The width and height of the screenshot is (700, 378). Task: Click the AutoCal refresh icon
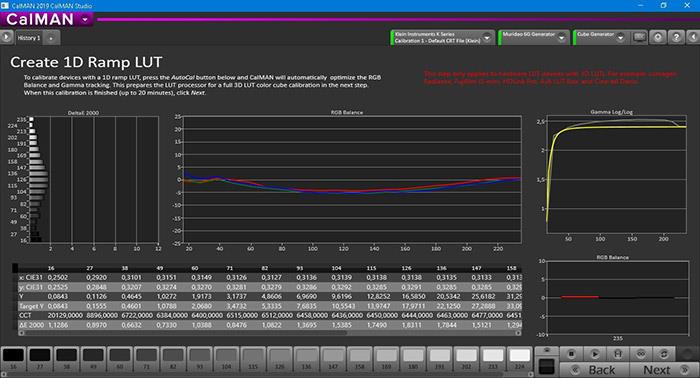coord(664,354)
